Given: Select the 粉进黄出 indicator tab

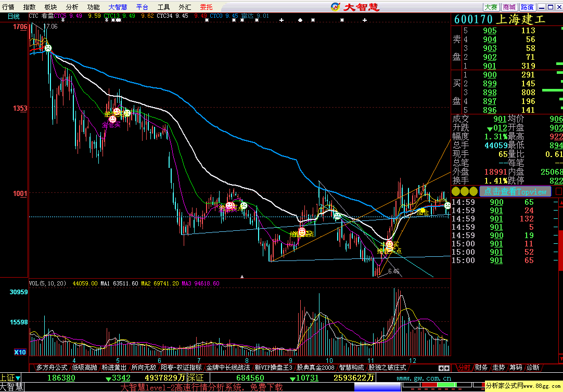Looking at the screenshot, I should pos(114,368).
